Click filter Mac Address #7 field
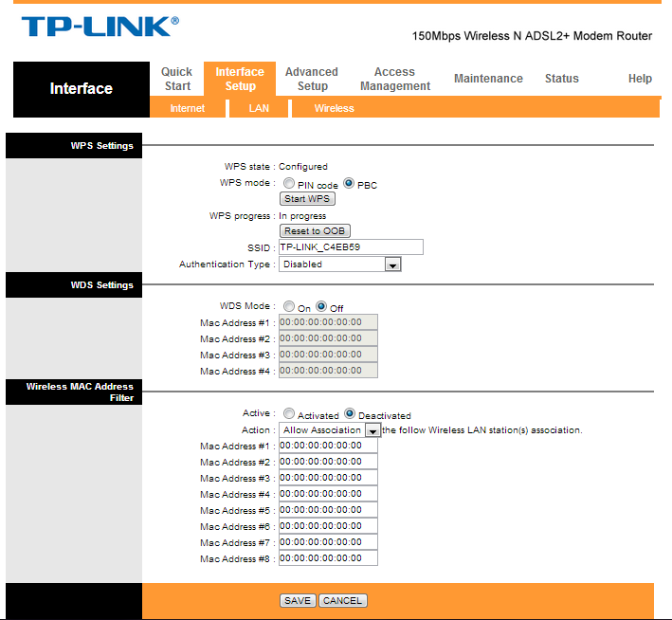This screenshot has width=672, height=620. coord(328,542)
